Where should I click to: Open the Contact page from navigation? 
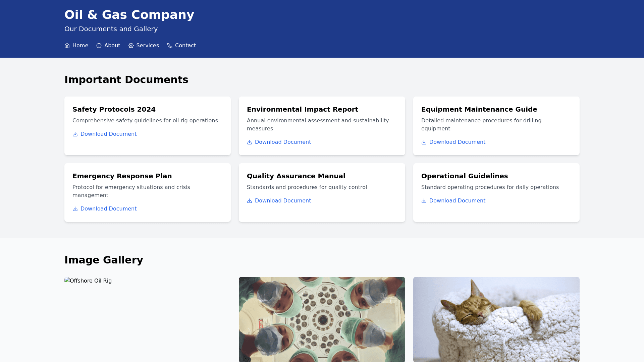(185, 46)
